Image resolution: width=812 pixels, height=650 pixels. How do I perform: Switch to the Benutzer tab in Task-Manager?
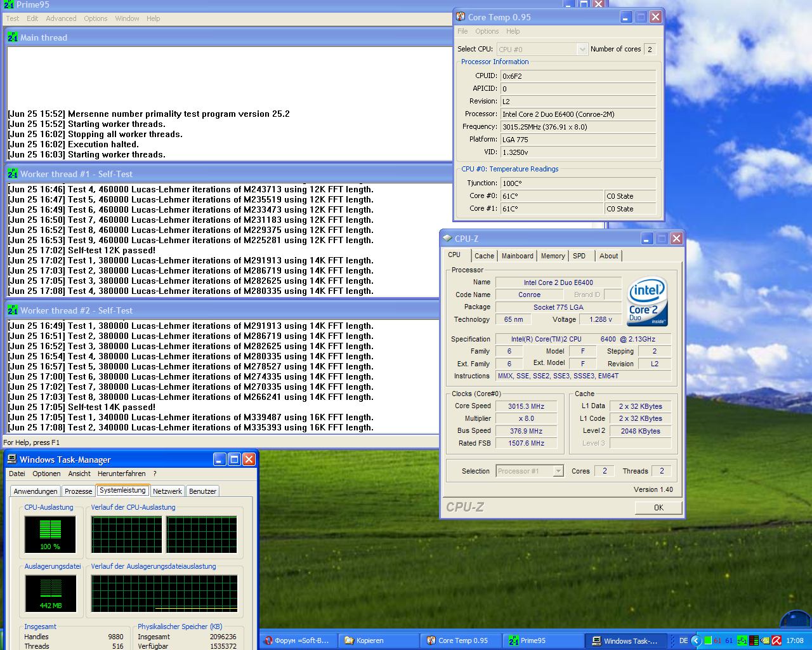pyautogui.click(x=203, y=491)
